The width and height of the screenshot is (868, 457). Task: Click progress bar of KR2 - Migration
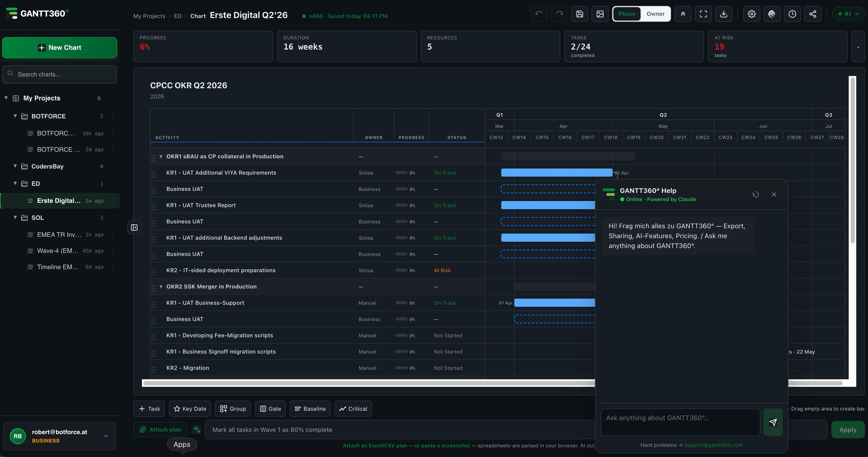(x=401, y=368)
